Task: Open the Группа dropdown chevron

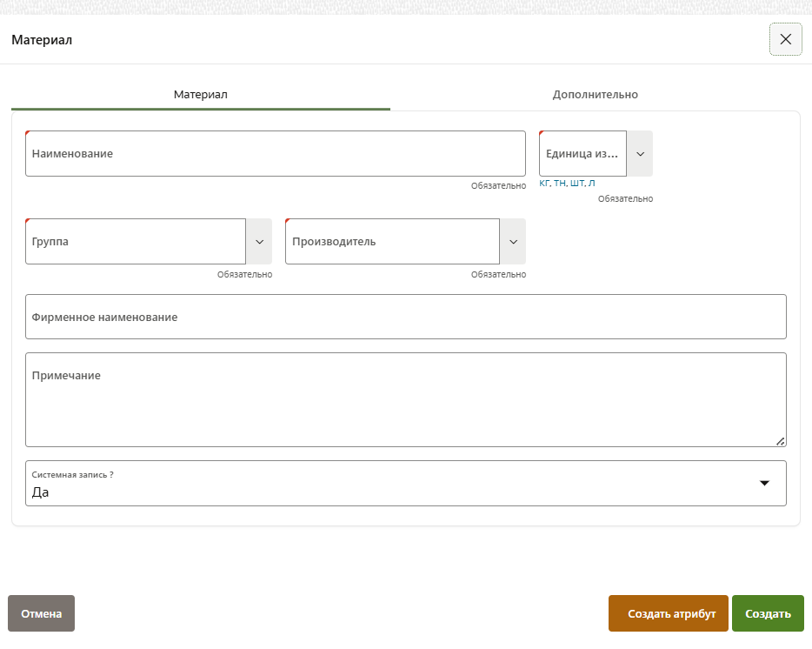Action: [x=259, y=242]
